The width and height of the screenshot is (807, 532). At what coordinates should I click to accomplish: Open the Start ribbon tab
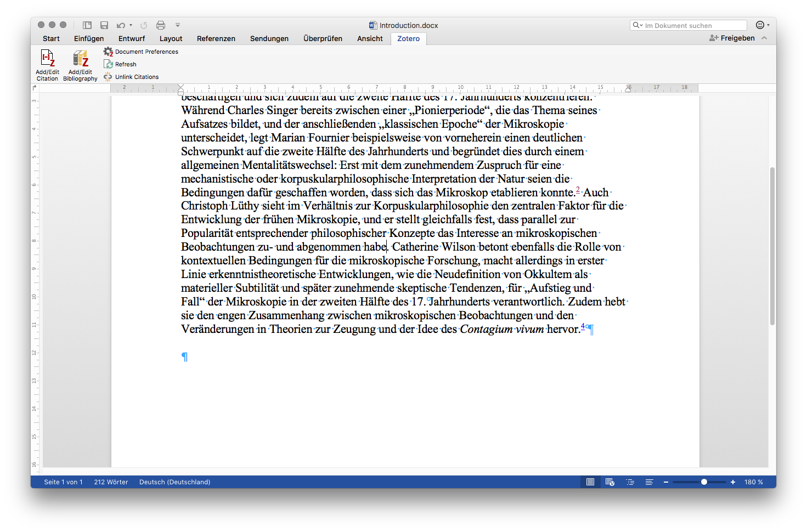(x=51, y=38)
